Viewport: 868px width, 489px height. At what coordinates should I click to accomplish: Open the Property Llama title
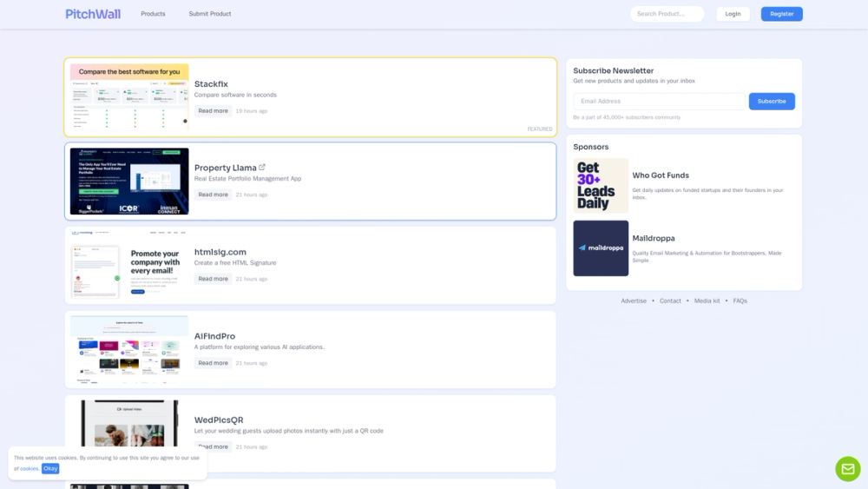tap(226, 168)
